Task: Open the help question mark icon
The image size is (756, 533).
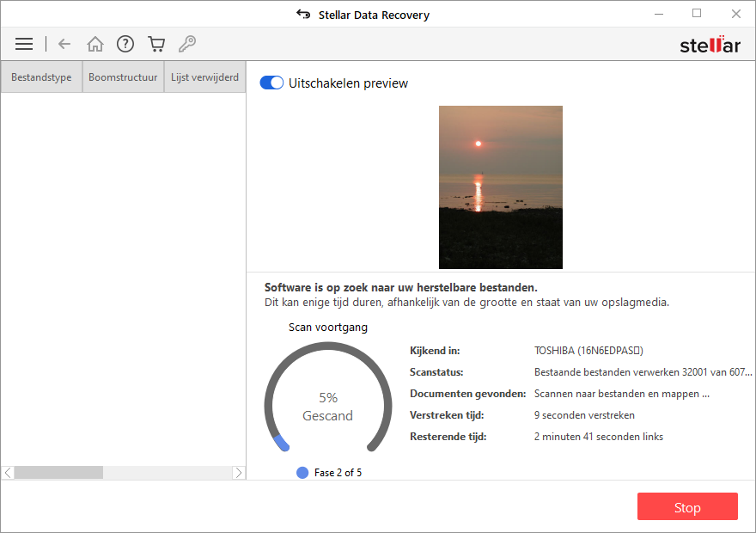Action: tap(125, 44)
